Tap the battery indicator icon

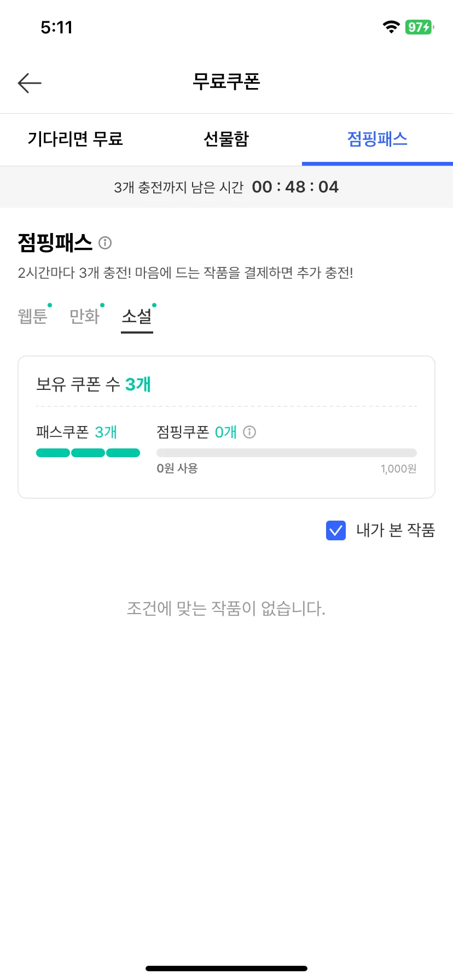coord(420,27)
